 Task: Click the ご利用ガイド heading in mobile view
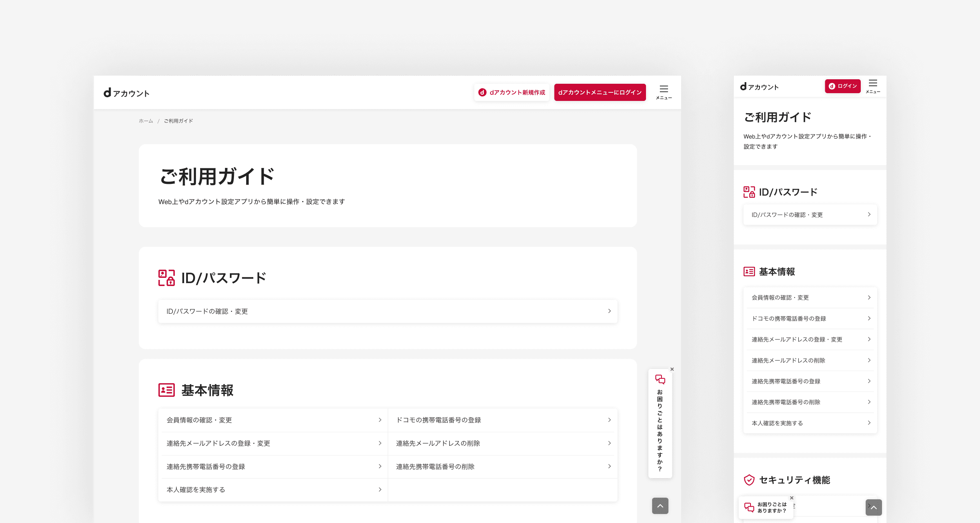click(777, 117)
